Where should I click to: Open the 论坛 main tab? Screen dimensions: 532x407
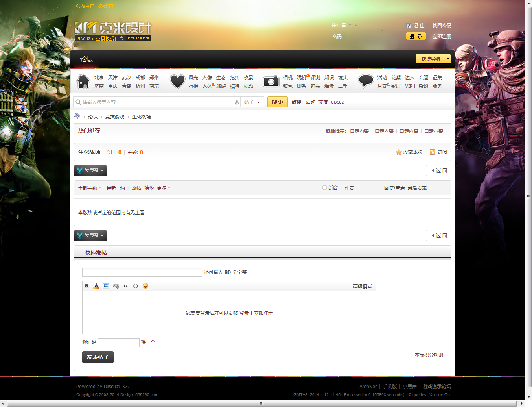coord(87,59)
